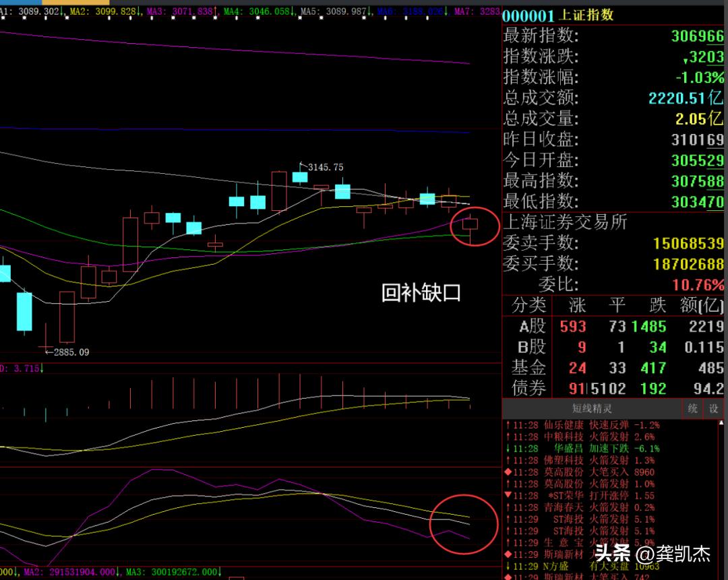Click the 委比 value 10.76%
Viewport: 728px width, 580px height.
[698, 284]
